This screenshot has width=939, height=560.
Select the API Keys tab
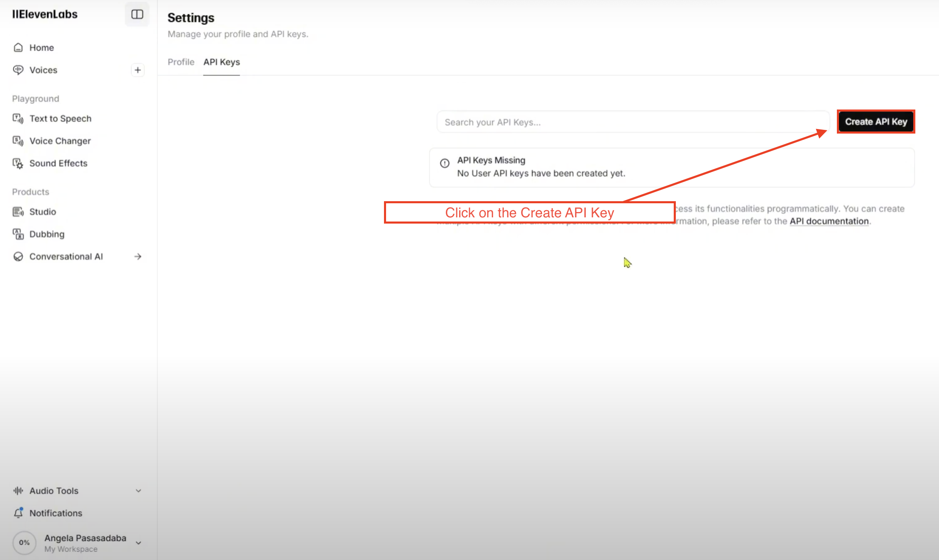pos(222,62)
